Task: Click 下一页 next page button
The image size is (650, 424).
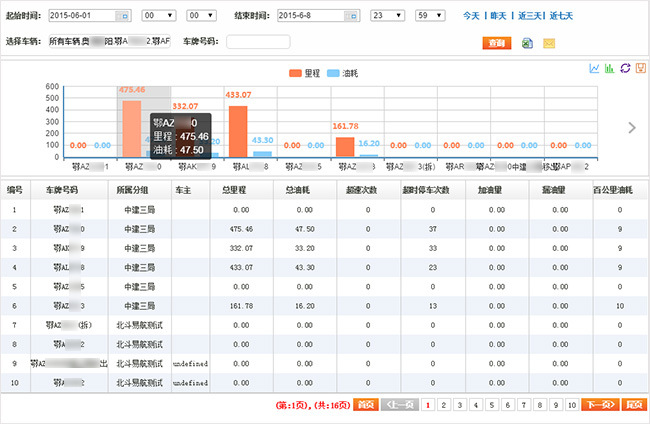Action: 600,405
